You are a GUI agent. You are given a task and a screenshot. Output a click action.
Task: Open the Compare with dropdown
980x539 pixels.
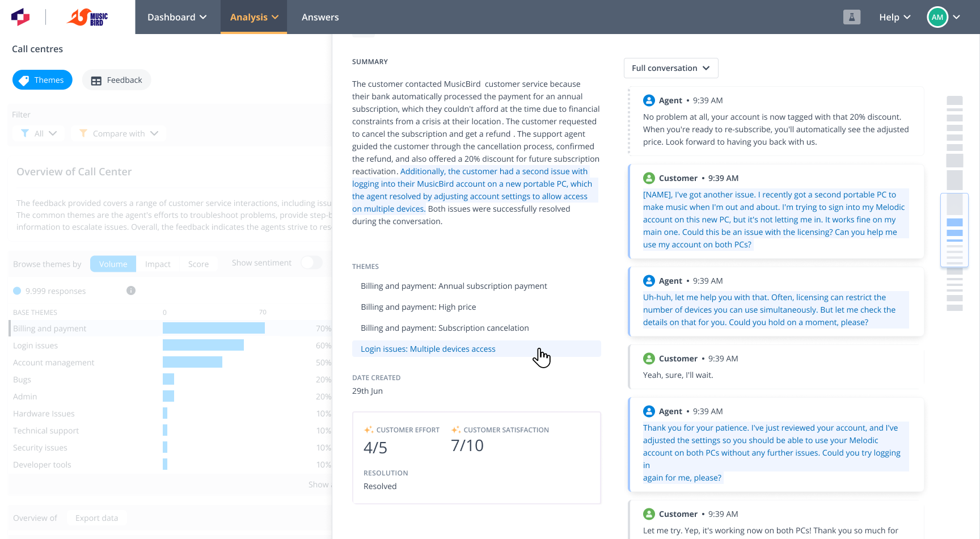coord(119,133)
